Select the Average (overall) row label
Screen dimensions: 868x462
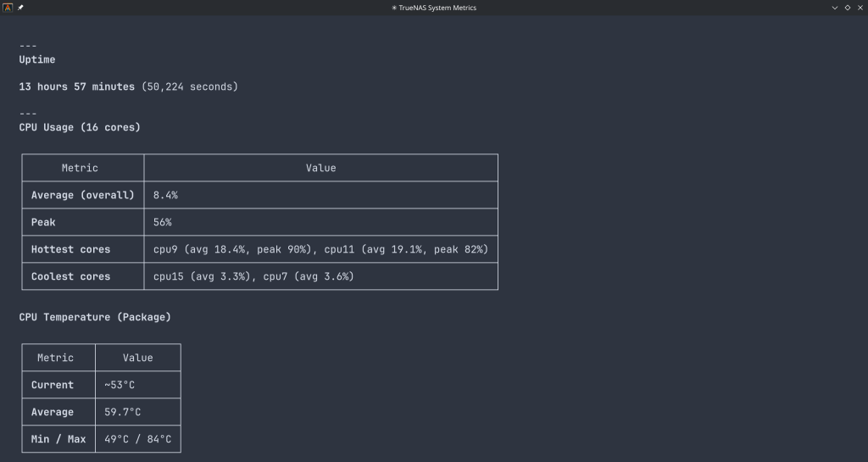click(82, 195)
